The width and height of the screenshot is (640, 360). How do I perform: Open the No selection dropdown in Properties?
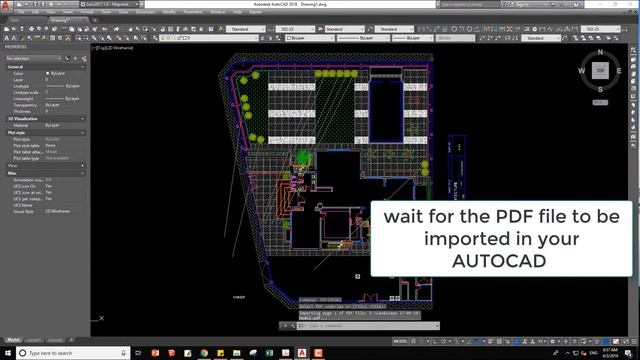click(33, 59)
